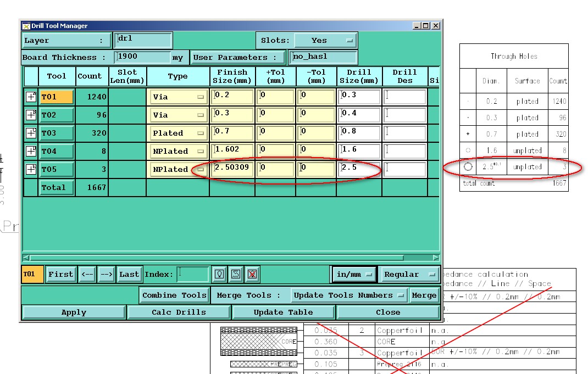The height and width of the screenshot is (374, 588).
Task: Click T02 Finish Size field 0.3
Action: click(x=232, y=115)
